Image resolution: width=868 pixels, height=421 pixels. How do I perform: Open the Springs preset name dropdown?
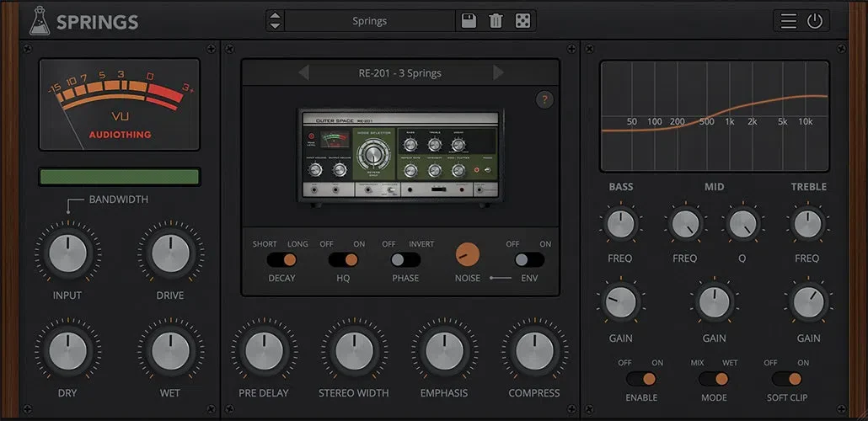[x=370, y=21]
